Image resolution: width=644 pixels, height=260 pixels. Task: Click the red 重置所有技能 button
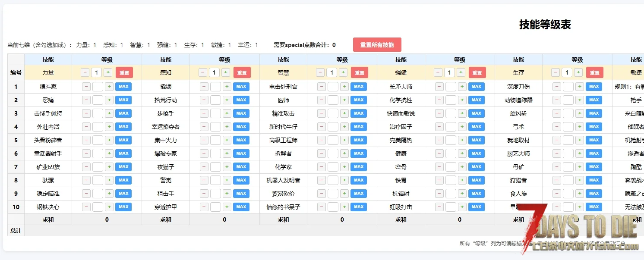click(x=377, y=45)
